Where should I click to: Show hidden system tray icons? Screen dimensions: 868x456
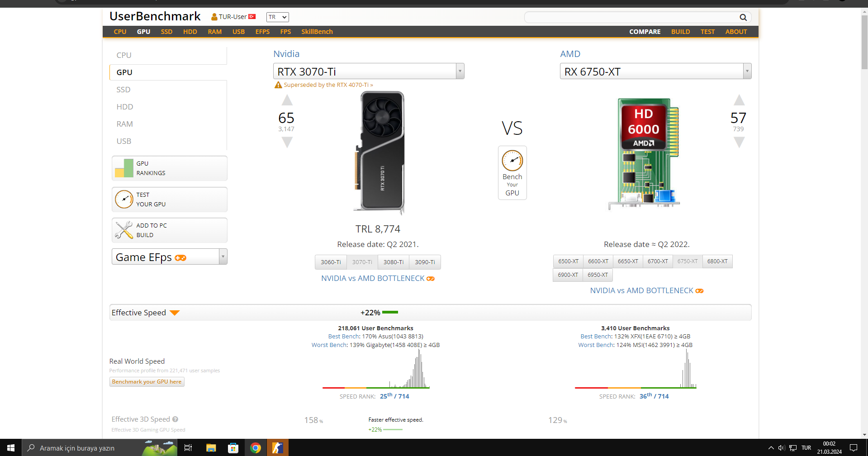click(771, 448)
